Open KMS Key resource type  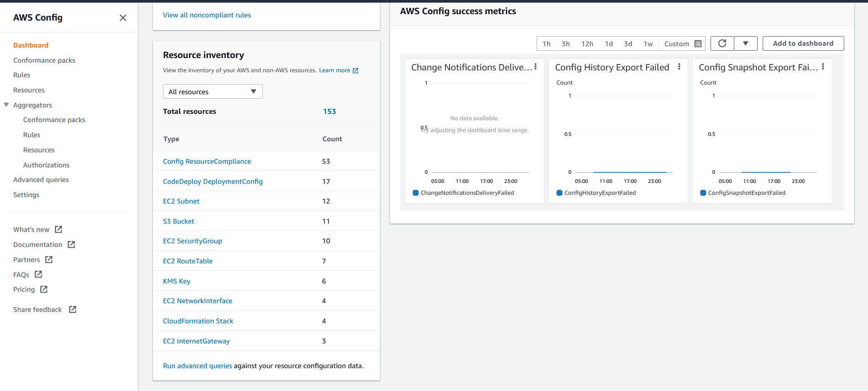pos(177,281)
